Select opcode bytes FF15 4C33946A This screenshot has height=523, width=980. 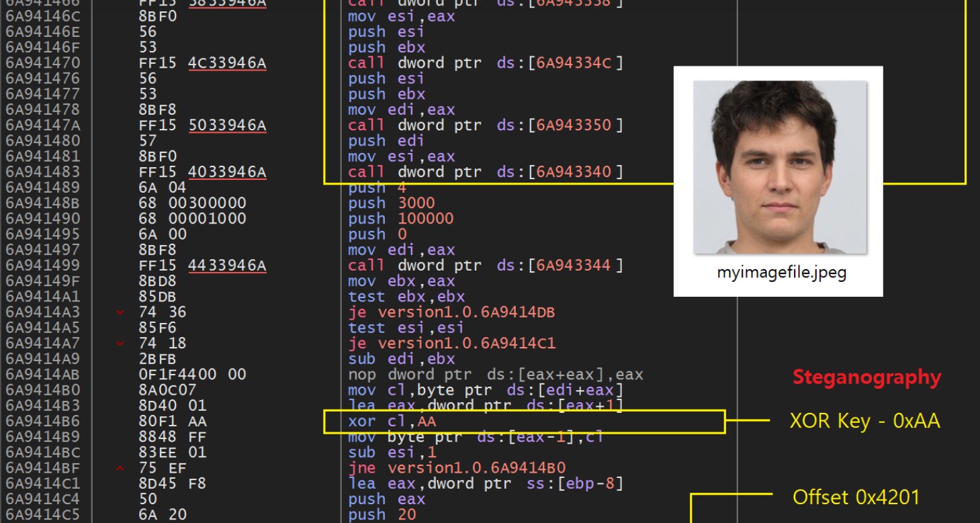coord(202,63)
